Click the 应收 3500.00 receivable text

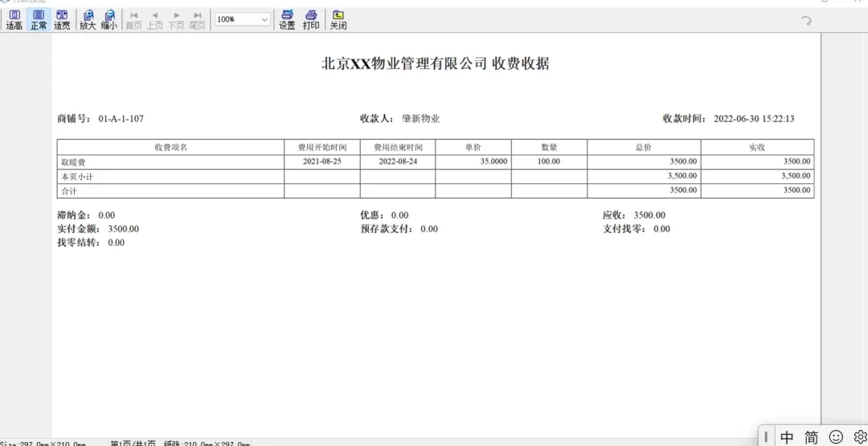(634, 215)
